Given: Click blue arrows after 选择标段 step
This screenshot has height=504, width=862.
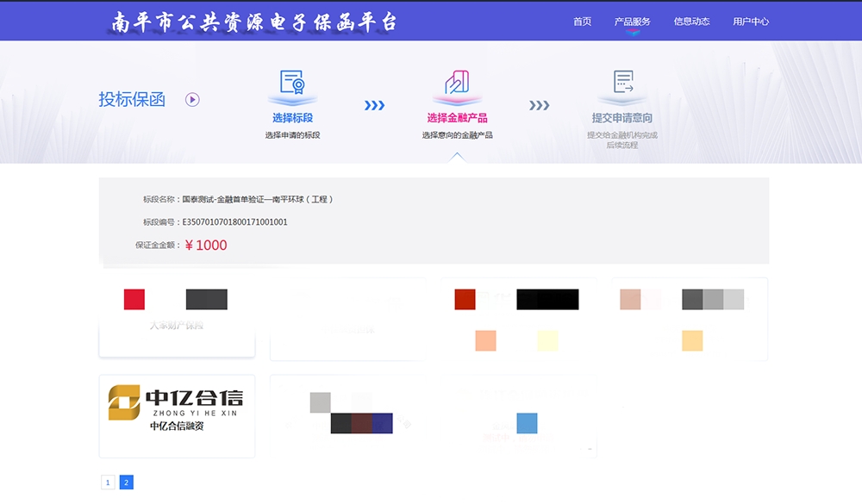Looking at the screenshot, I should pyautogui.click(x=374, y=106).
